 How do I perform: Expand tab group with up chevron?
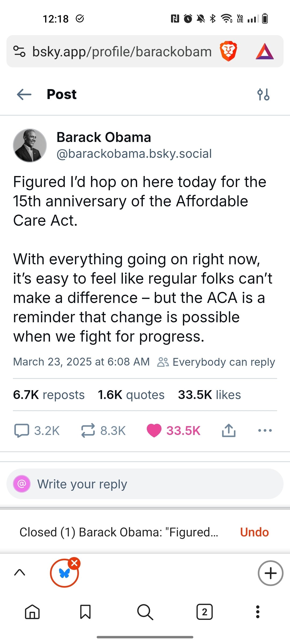[20, 573]
